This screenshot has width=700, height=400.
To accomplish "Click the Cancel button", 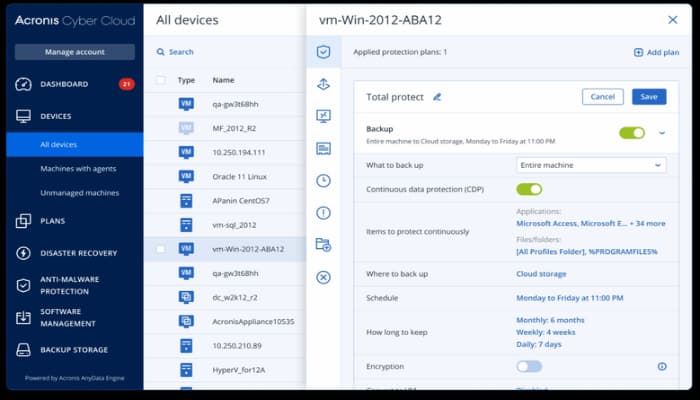I will (x=603, y=97).
